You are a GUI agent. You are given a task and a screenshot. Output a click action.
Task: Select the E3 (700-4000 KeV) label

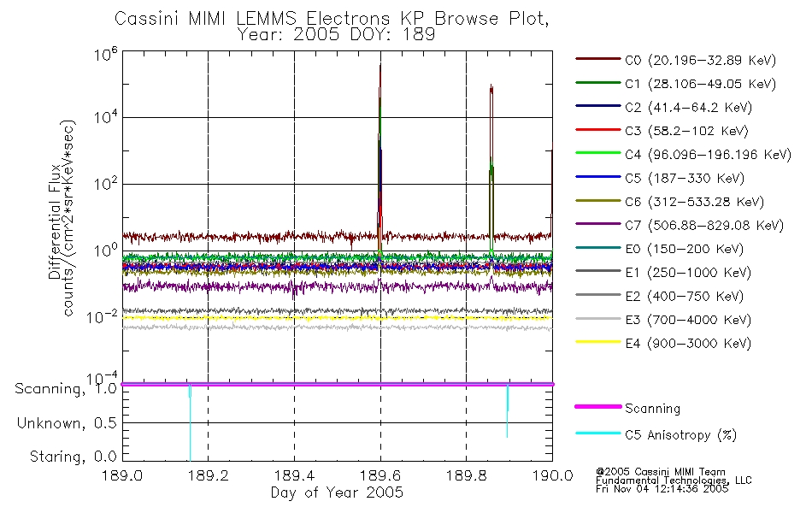point(688,320)
